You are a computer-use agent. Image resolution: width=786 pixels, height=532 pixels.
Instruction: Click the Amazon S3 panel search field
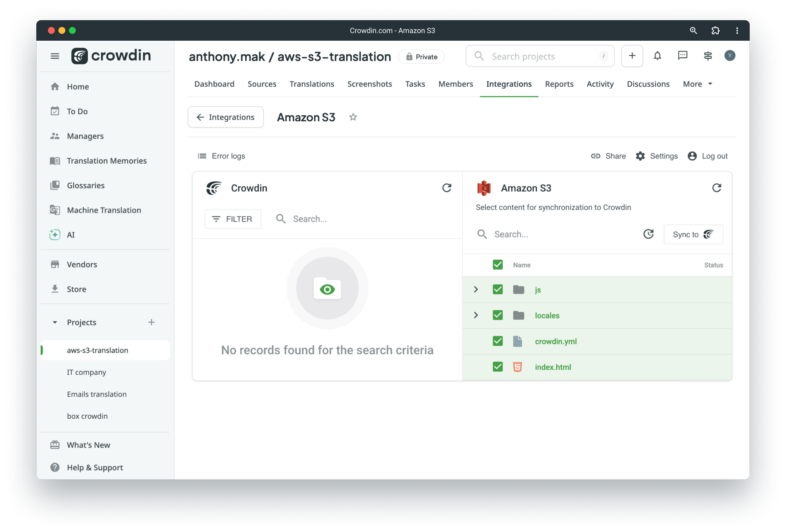coord(556,234)
